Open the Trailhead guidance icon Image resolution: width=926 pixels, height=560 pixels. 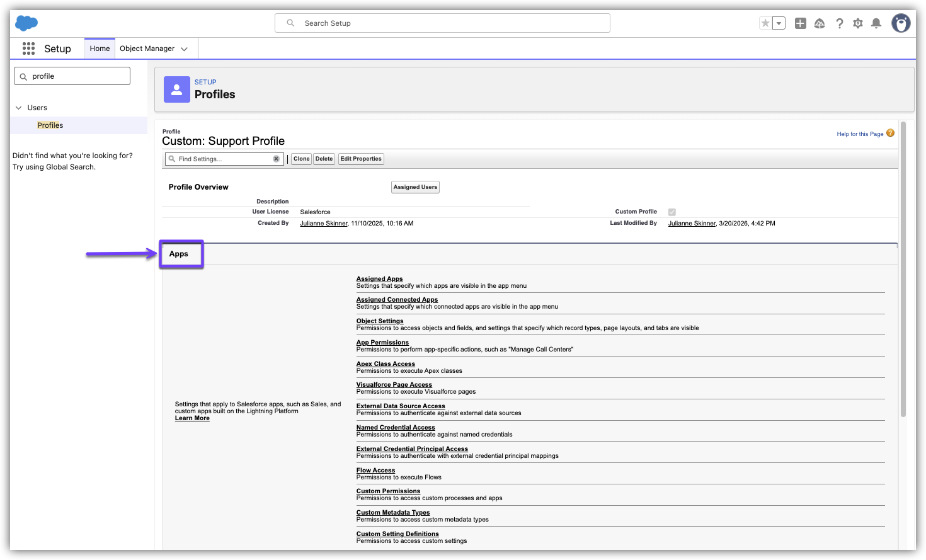820,23
